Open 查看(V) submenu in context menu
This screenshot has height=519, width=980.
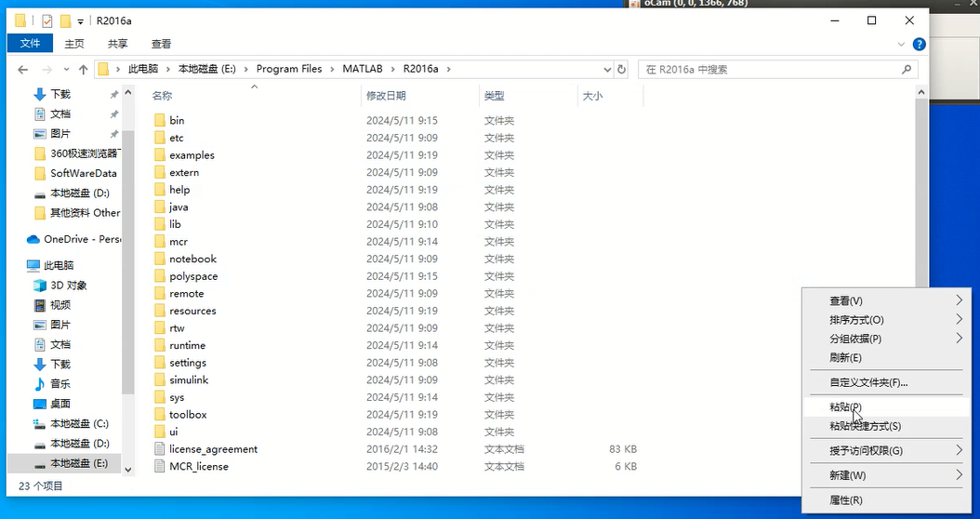886,300
